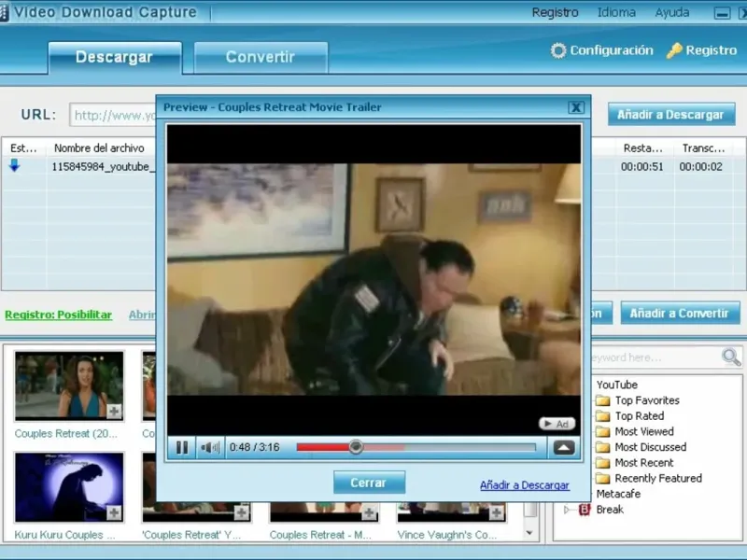Add Couples Retreat (20... video with plus icon
This screenshot has width=747, height=560.
114,411
